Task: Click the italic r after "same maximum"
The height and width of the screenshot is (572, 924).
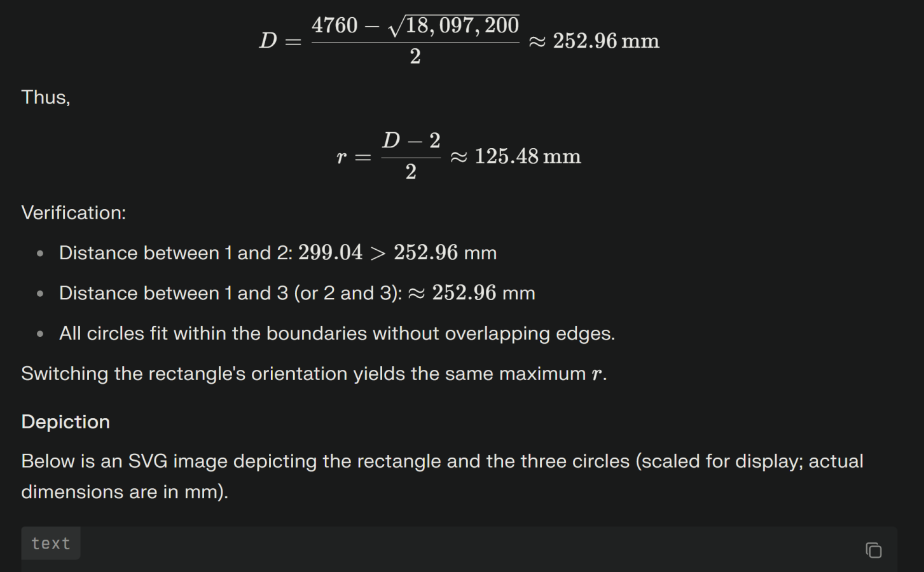Action: pyautogui.click(x=596, y=374)
